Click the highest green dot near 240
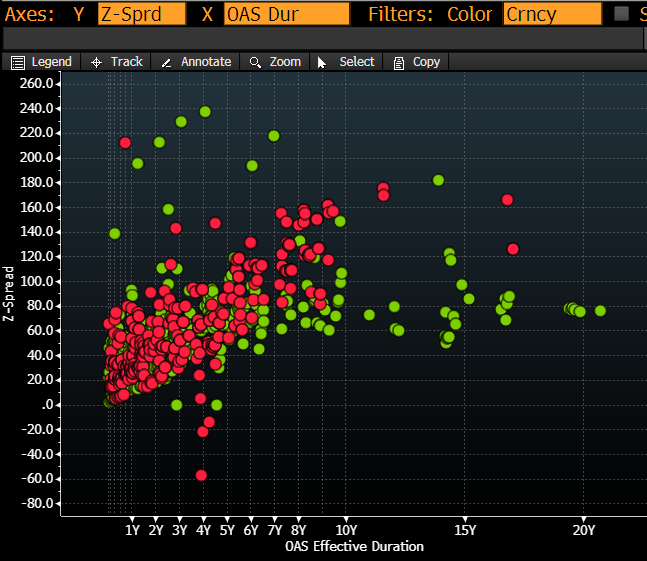 point(205,112)
